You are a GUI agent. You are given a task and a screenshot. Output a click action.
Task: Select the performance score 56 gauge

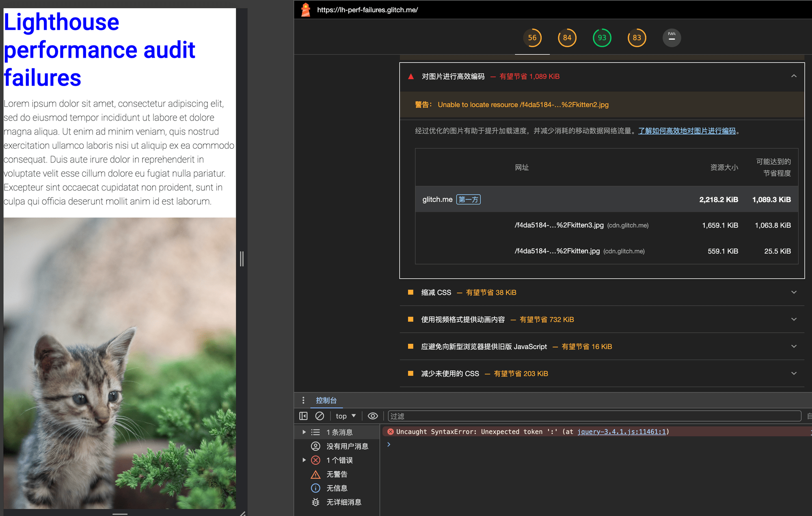[532, 38]
